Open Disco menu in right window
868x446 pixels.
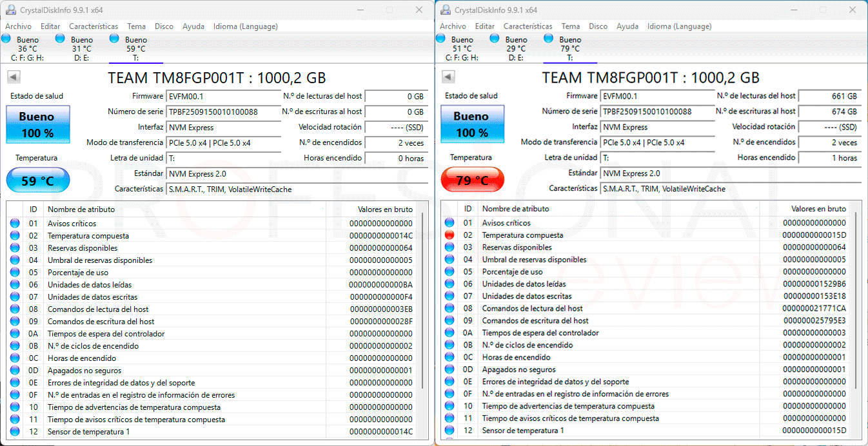[x=598, y=26]
